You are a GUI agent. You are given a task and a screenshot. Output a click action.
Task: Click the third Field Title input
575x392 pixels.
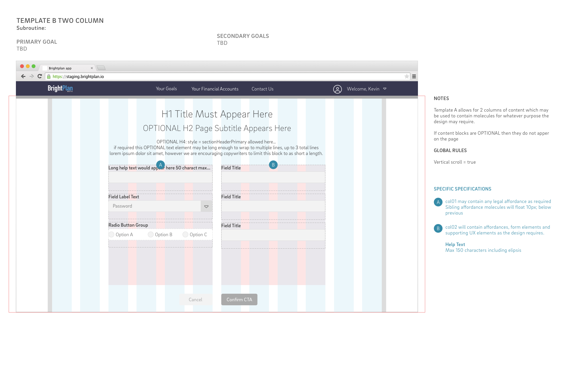point(273,235)
